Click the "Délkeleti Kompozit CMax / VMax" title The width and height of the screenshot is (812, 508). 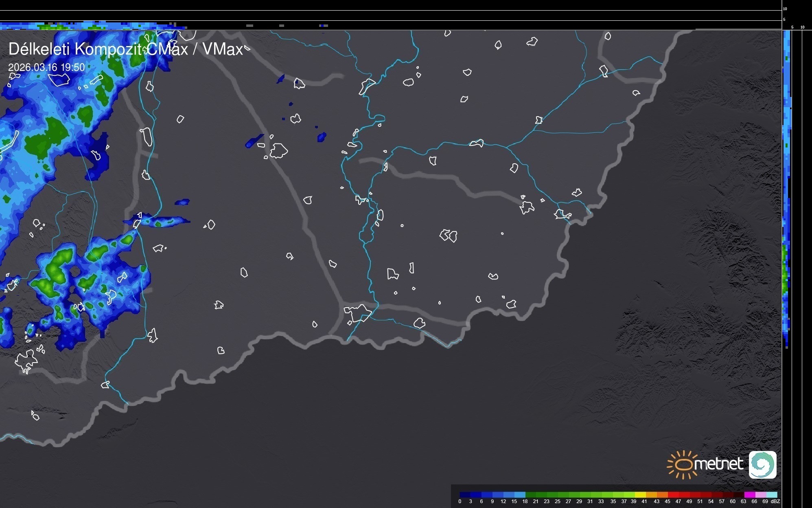click(x=125, y=49)
